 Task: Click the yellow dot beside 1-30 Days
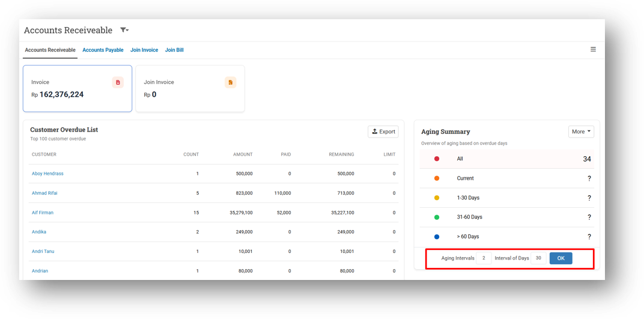coord(437,198)
